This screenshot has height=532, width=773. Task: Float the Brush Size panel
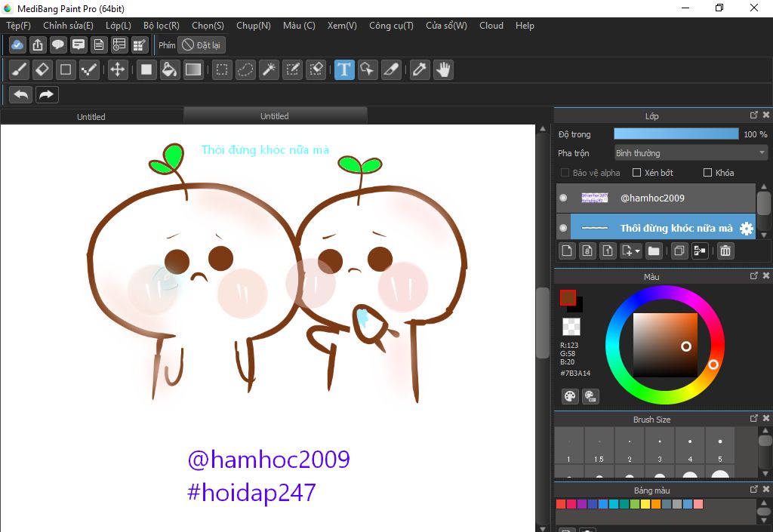pyautogui.click(x=754, y=418)
